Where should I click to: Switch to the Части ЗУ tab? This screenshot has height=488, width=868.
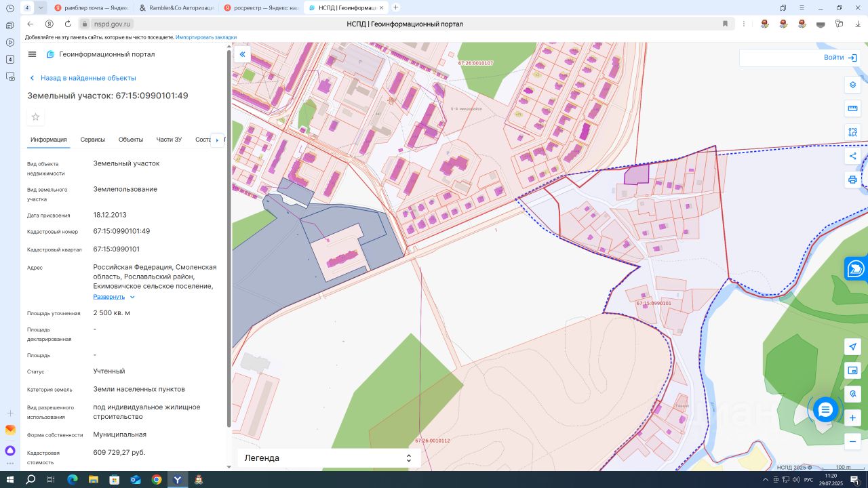[x=169, y=140]
